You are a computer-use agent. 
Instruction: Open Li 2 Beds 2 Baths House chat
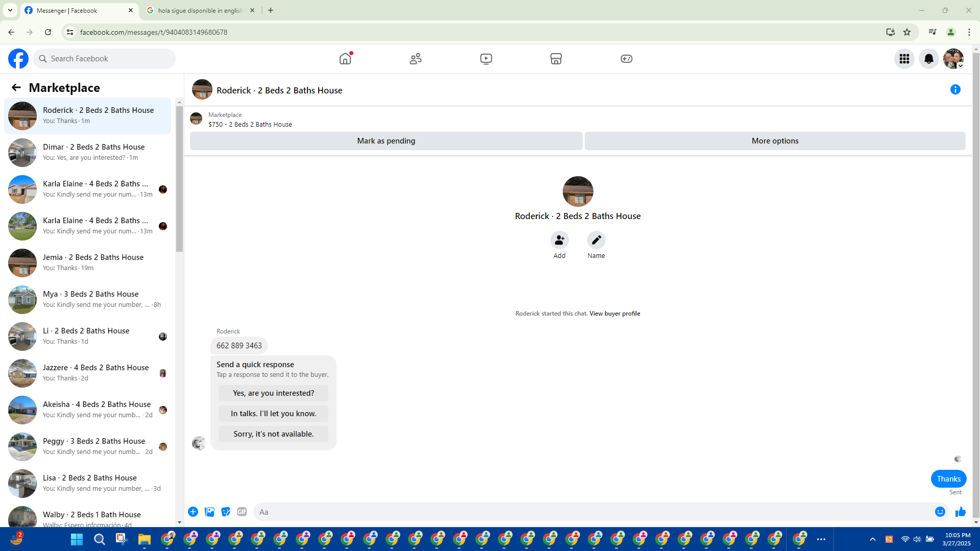[x=88, y=337]
